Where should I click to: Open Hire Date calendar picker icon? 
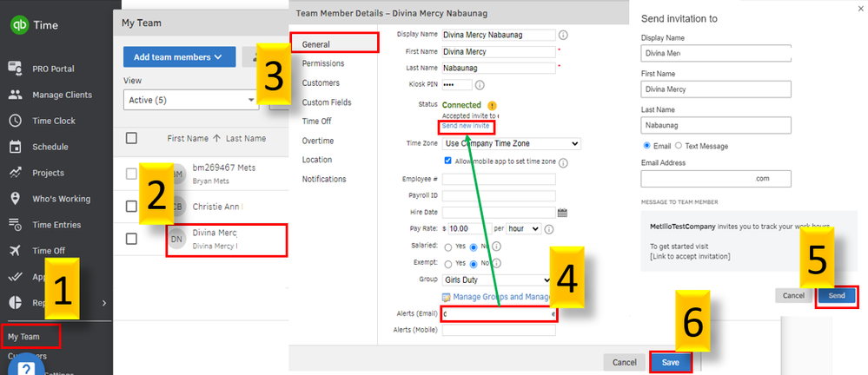point(563,213)
